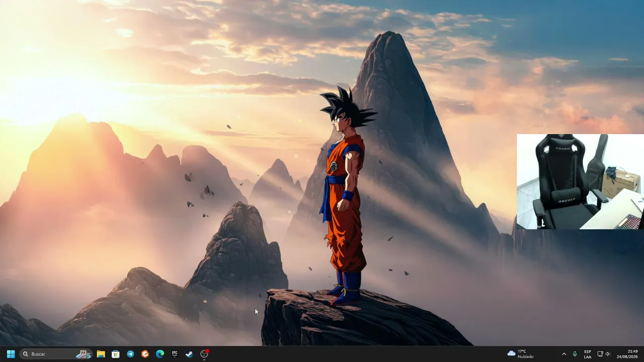Expand the hidden system tray icons
The height and width of the screenshot is (362, 644).
[564, 354]
